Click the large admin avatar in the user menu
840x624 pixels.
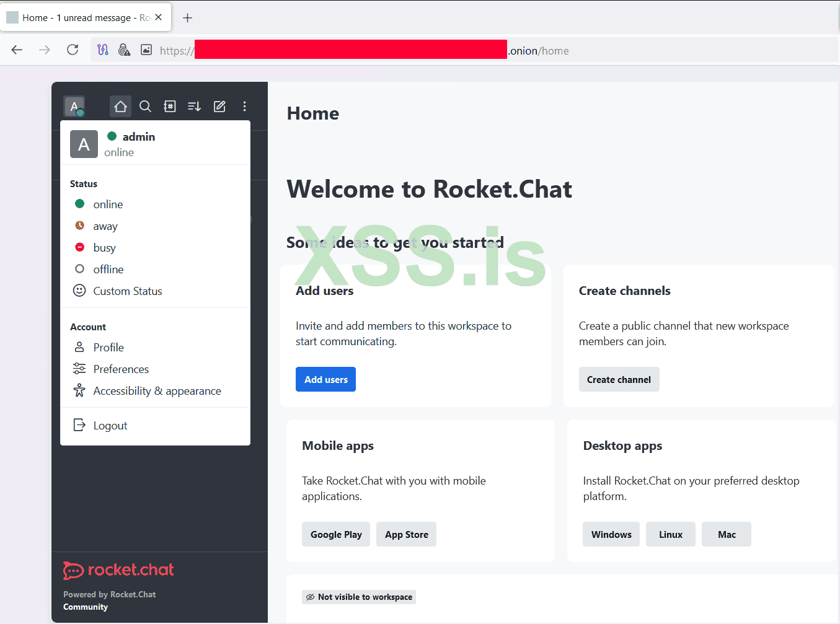[x=84, y=144]
